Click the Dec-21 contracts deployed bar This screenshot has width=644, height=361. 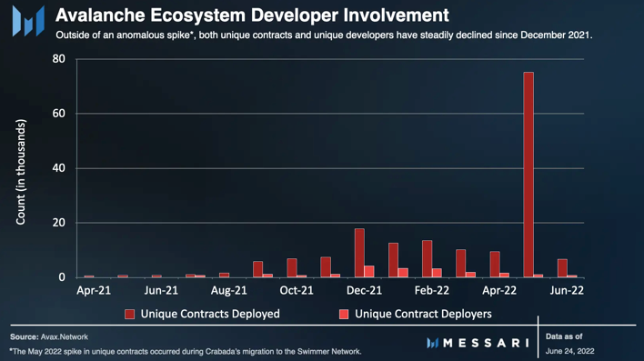[x=359, y=253]
